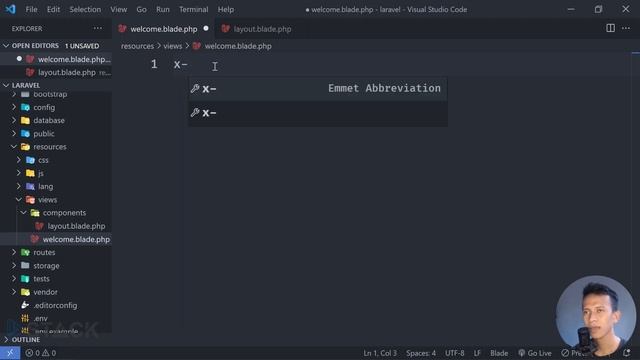This screenshot has height=360, width=640.
Task: Open Explorer more actions ellipsis
Action: (98, 29)
